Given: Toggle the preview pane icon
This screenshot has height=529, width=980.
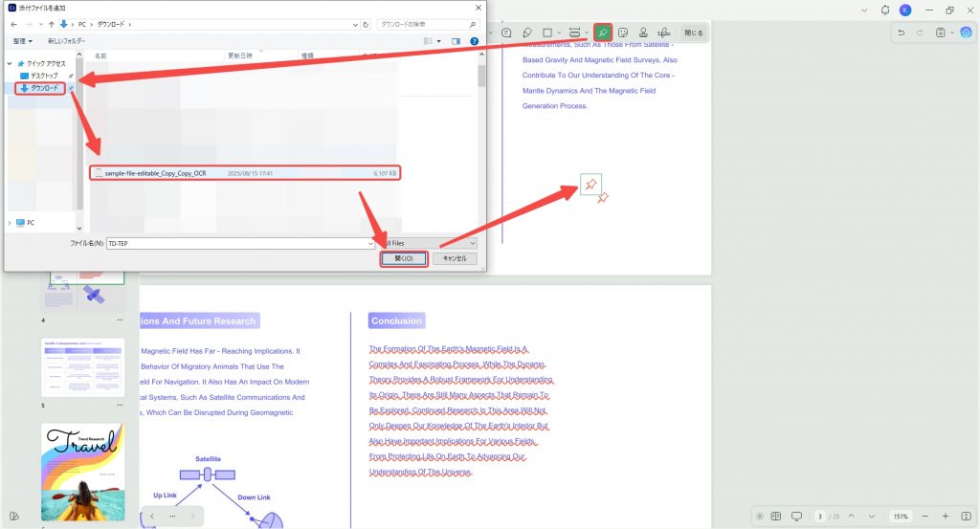Looking at the screenshot, I should (x=456, y=41).
